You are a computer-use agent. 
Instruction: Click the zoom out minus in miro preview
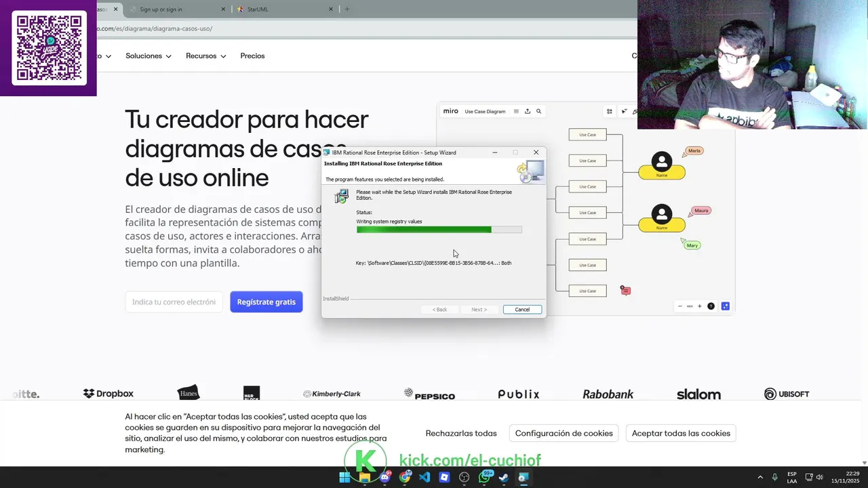click(x=680, y=306)
